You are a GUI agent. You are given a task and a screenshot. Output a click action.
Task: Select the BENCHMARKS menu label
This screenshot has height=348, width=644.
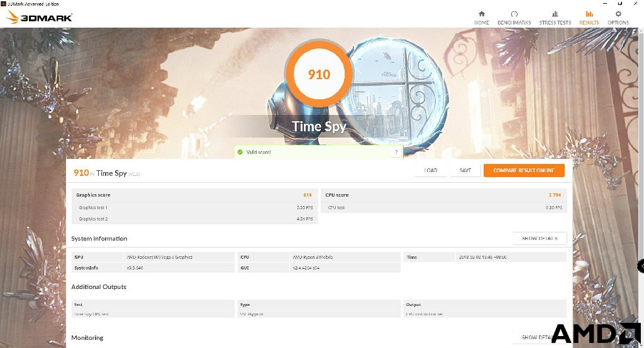point(514,23)
